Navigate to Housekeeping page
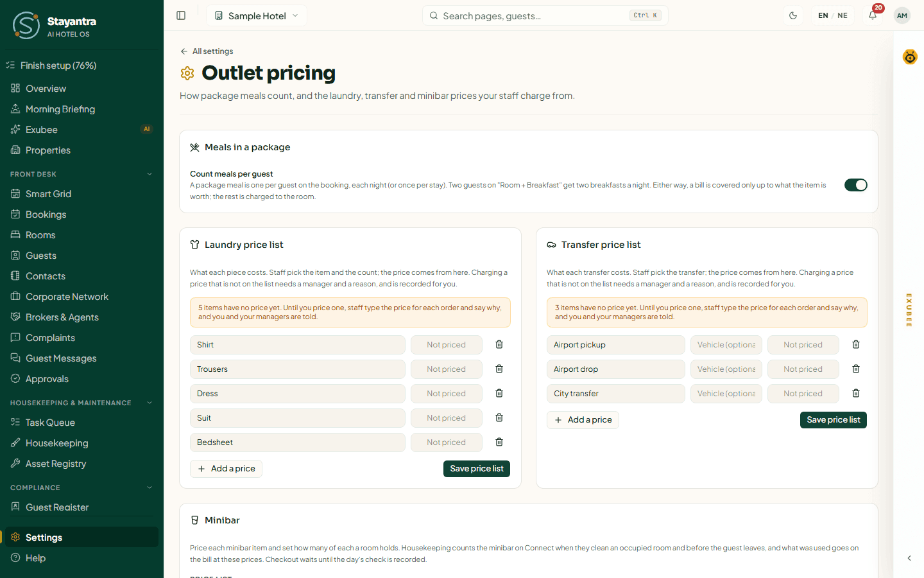 [81, 443]
